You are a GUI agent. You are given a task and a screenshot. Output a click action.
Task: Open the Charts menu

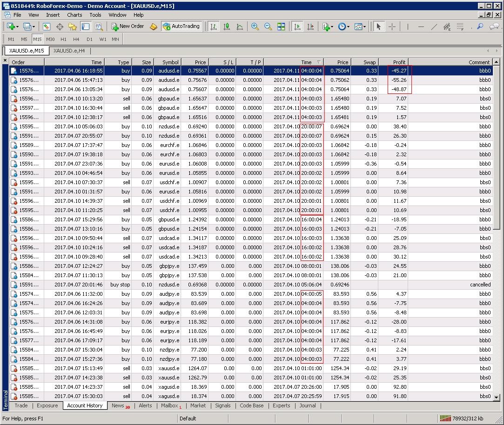(x=74, y=15)
